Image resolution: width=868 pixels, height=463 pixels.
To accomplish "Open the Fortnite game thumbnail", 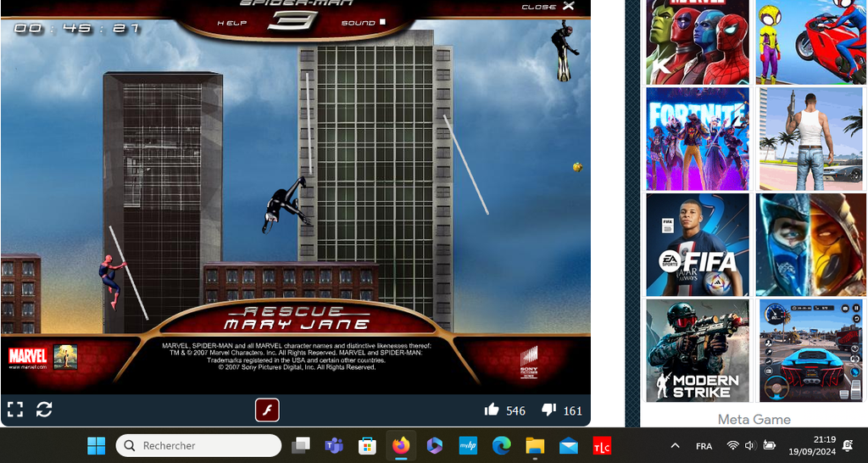I will point(697,139).
